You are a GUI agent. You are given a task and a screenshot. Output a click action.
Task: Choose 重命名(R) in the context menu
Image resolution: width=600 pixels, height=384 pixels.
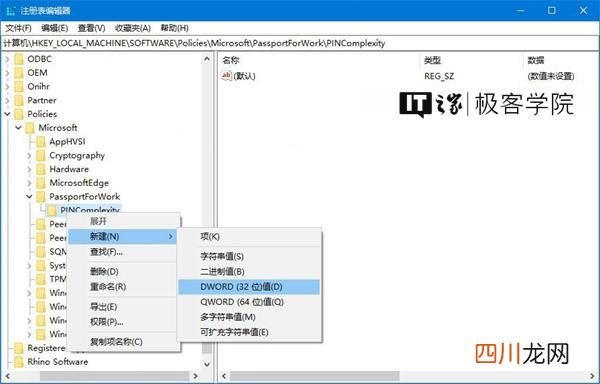(123, 287)
